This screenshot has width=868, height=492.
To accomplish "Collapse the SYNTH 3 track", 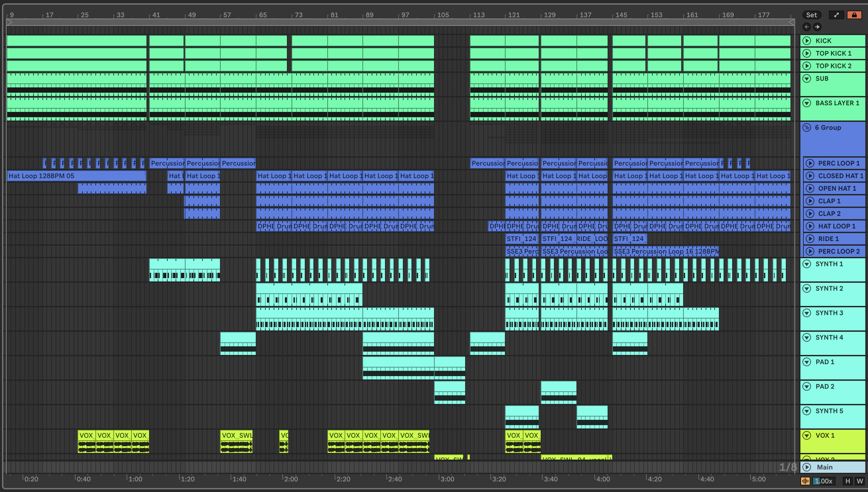I will tap(807, 313).
